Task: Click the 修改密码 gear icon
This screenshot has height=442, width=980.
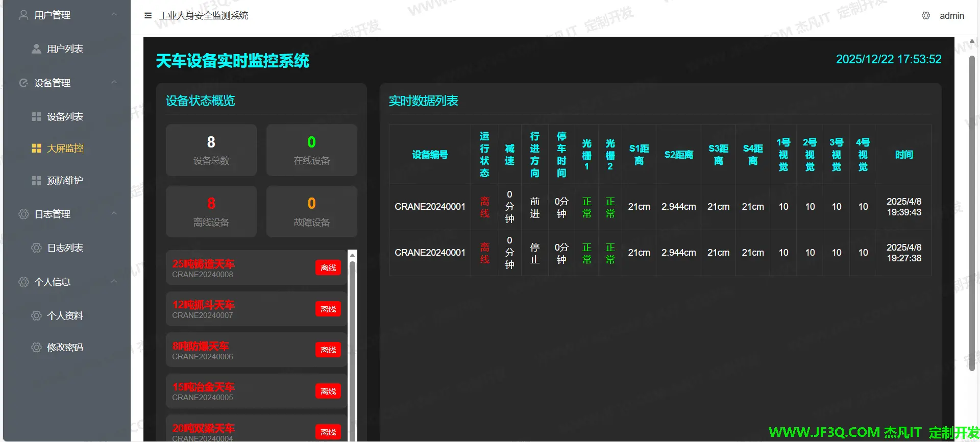Action: [36, 348]
